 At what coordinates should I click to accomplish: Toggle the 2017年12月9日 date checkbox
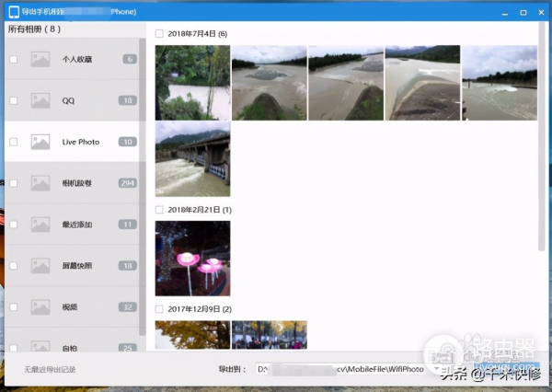159,309
